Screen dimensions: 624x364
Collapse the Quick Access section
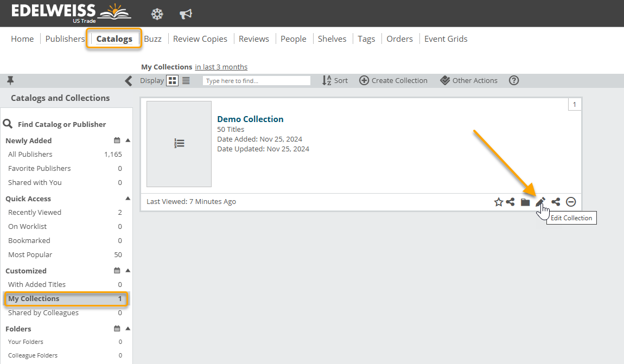(x=128, y=199)
